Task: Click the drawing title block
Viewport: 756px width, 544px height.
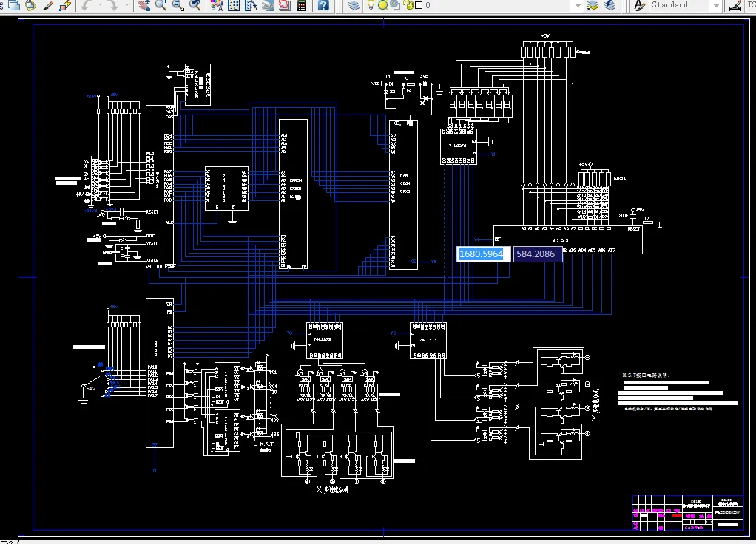Action: 687,513
